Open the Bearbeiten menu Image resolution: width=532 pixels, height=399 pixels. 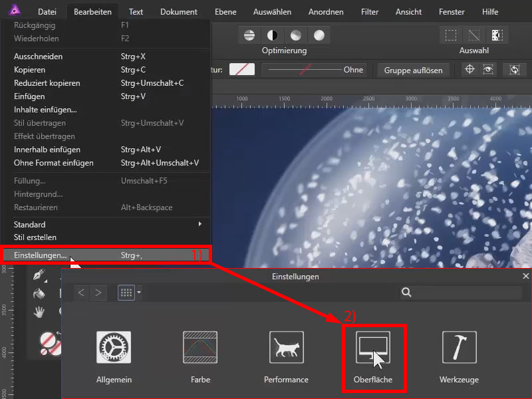click(x=92, y=11)
